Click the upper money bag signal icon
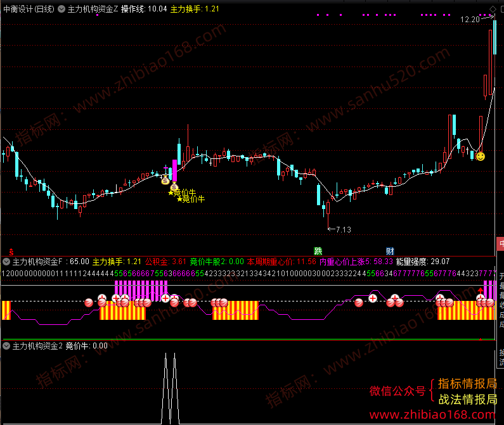Image resolution: width=504 pixels, height=425 pixels. [165, 181]
